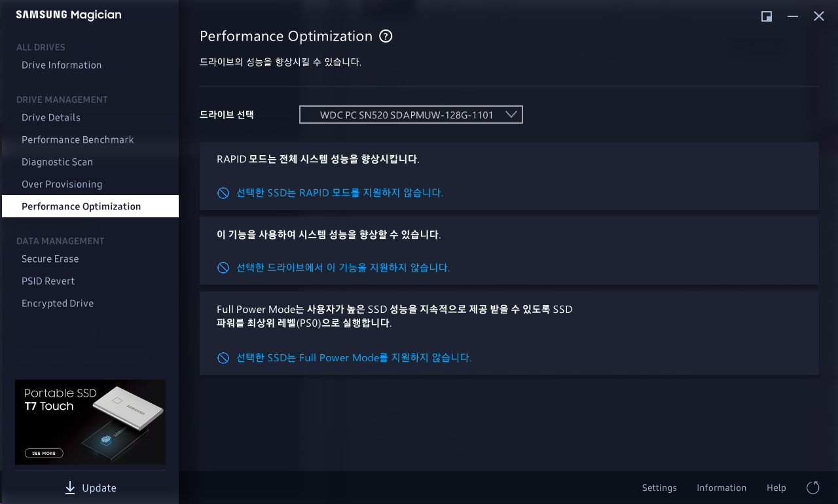Viewport: 838px width, 504px height.
Task: Click SEE MORE on T7 Touch ad
Action: click(x=45, y=453)
